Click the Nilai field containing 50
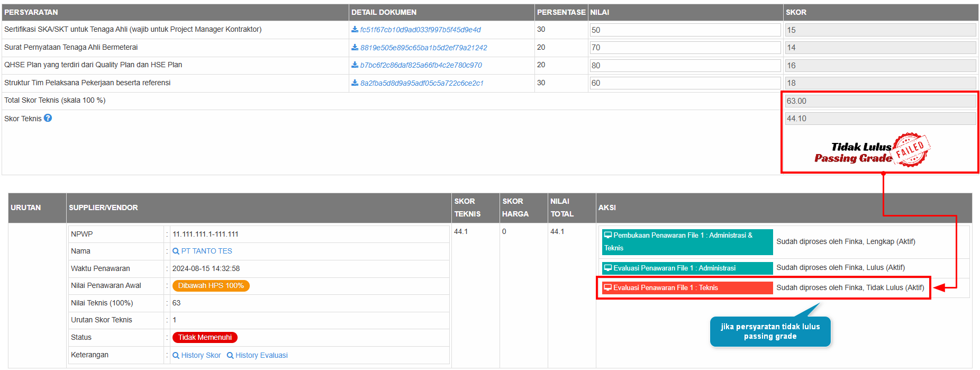This screenshot has width=980, height=370. pos(685,30)
